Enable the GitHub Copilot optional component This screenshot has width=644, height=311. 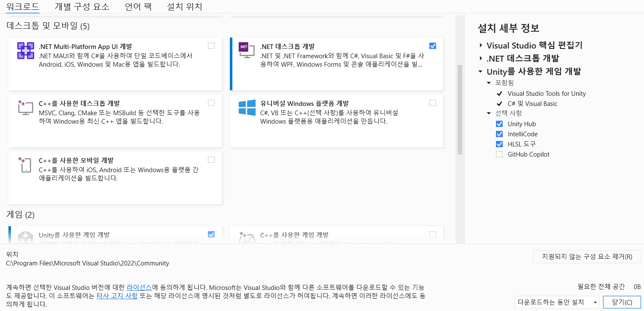pos(499,154)
